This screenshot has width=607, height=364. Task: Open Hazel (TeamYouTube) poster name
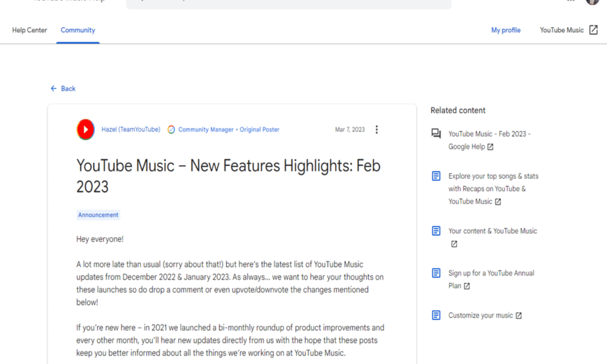pyautogui.click(x=131, y=130)
